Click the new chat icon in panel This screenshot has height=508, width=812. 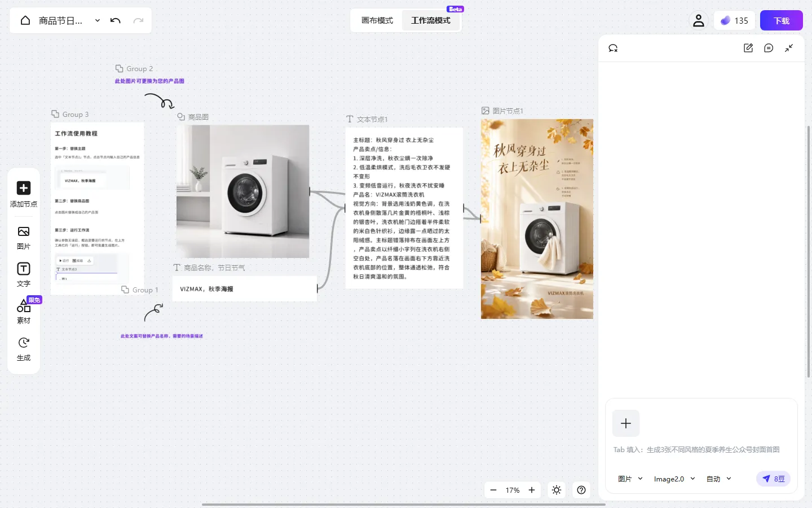coord(613,48)
